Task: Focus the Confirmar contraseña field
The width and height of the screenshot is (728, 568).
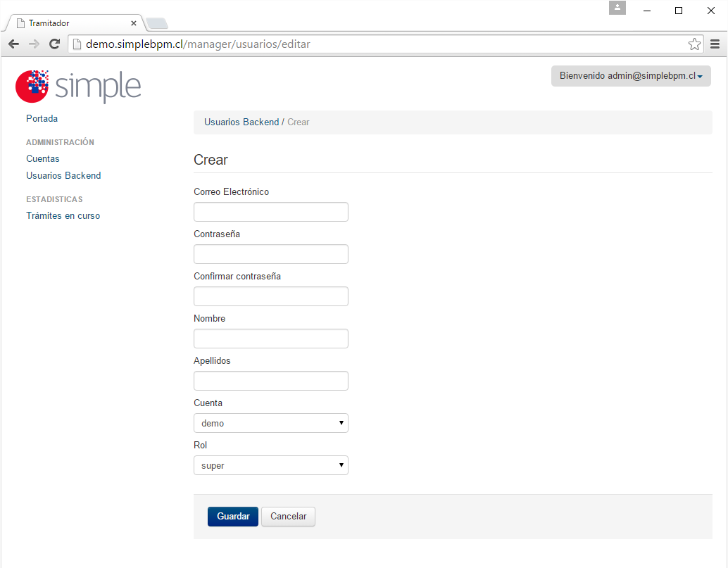Action: click(x=270, y=296)
